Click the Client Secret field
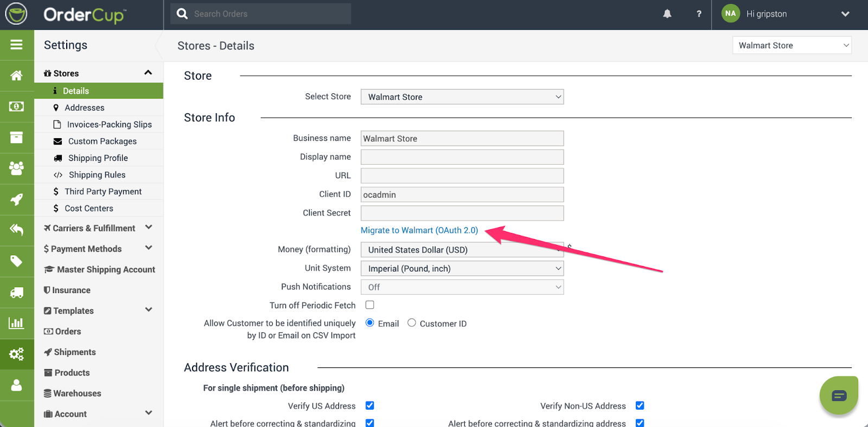The width and height of the screenshot is (868, 427). (462, 213)
